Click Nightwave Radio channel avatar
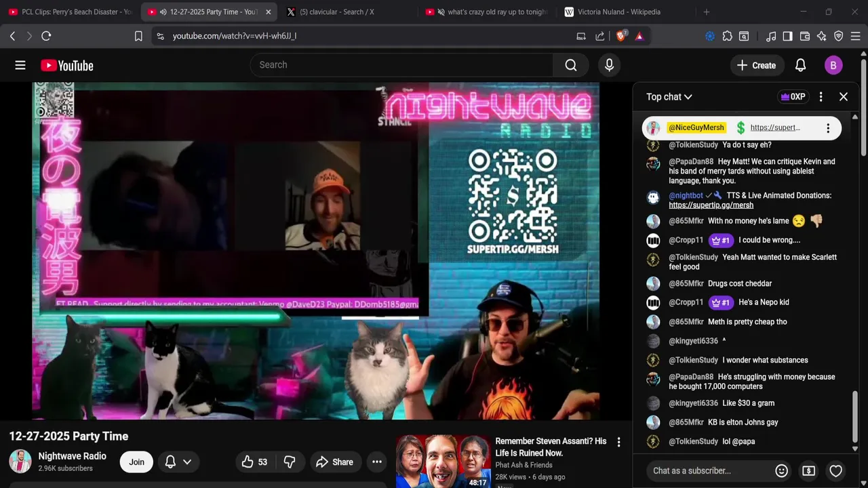This screenshot has height=488, width=868. click(x=20, y=462)
